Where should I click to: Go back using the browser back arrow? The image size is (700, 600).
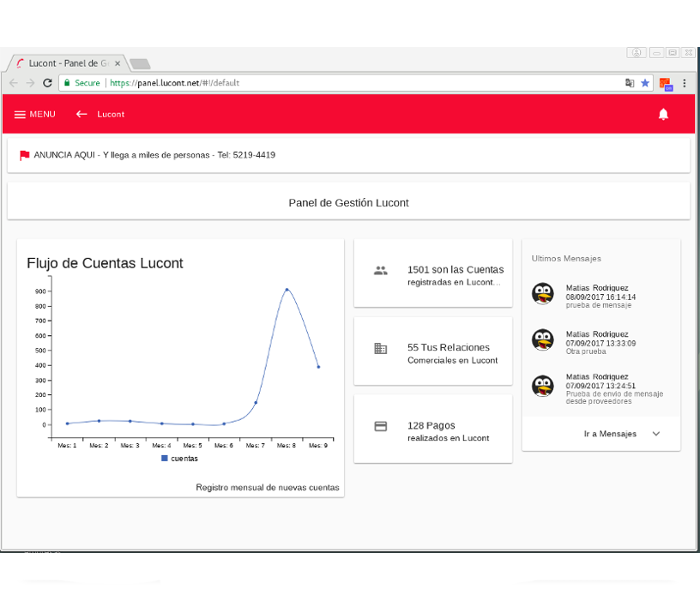(x=13, y=83)
